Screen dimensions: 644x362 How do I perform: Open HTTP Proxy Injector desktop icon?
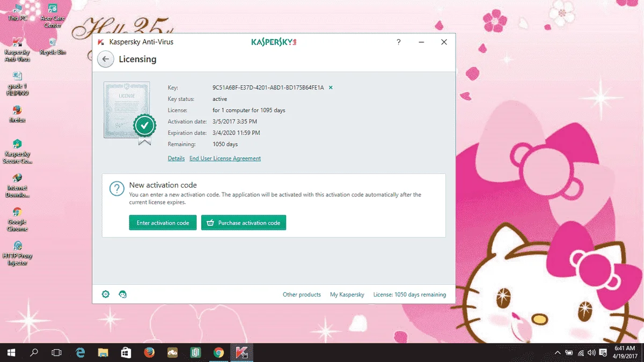click(17, 253)
